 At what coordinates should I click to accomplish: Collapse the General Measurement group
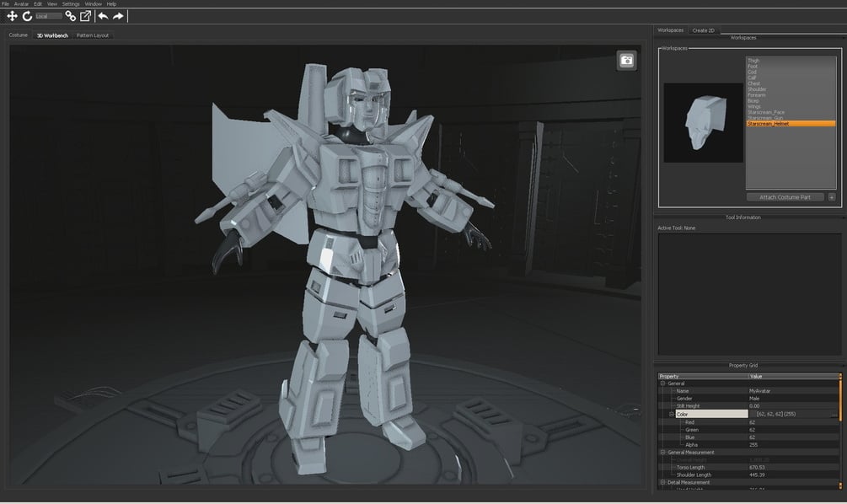[x=662, y=452]
